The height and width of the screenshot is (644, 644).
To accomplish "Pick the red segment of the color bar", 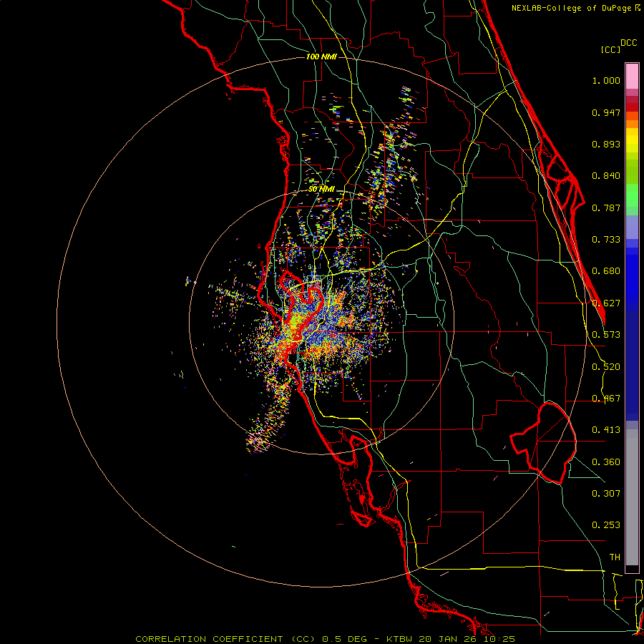I will 632,107.
